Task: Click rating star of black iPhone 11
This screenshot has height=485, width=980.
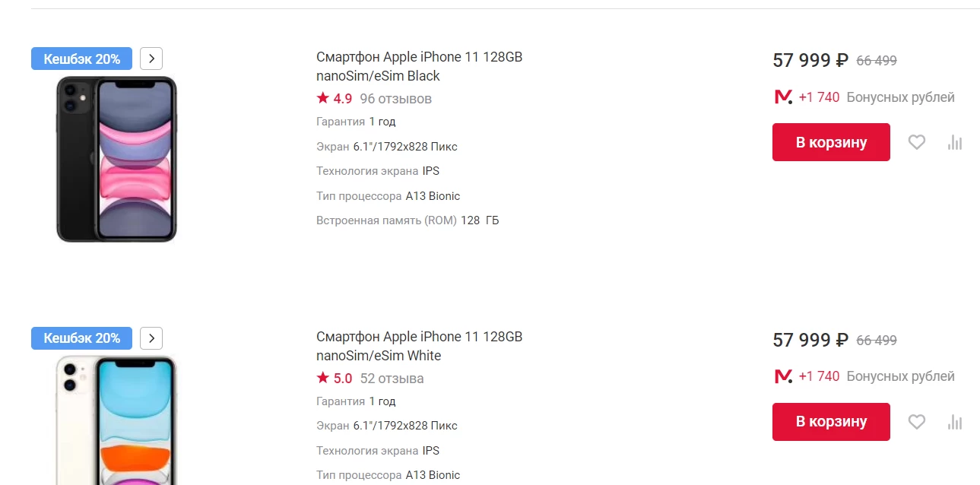Action: (323, 98)
